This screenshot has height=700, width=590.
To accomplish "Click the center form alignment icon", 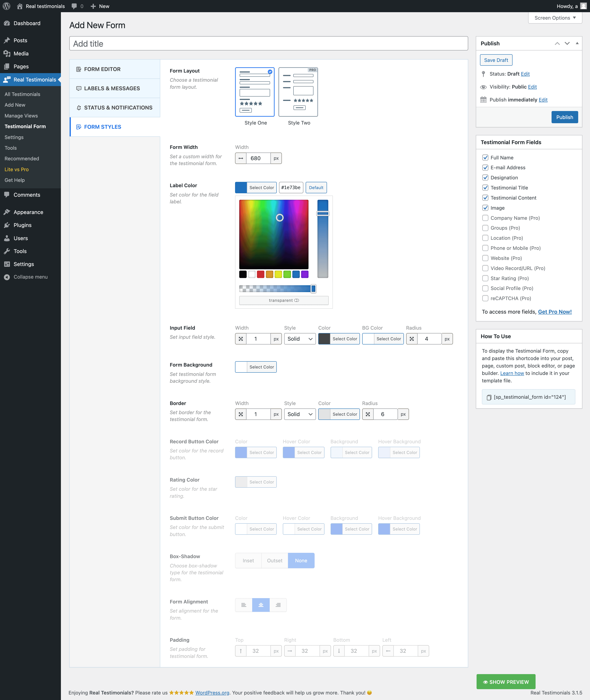I will (x=261, y=605).
